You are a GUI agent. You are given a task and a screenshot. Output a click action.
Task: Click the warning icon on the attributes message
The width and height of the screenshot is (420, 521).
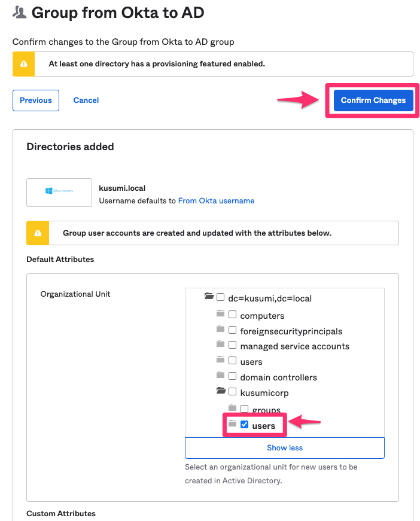[36, 233]
